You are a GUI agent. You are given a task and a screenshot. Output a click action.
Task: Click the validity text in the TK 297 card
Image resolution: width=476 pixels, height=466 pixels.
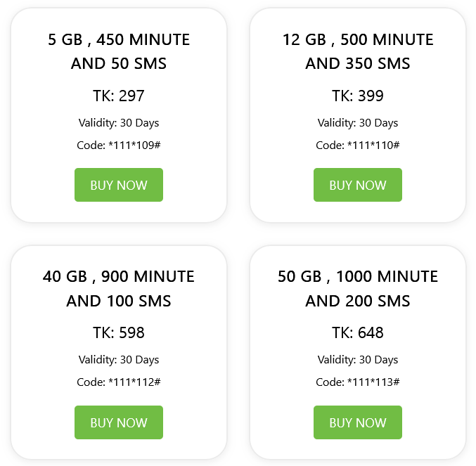[119, 123]
